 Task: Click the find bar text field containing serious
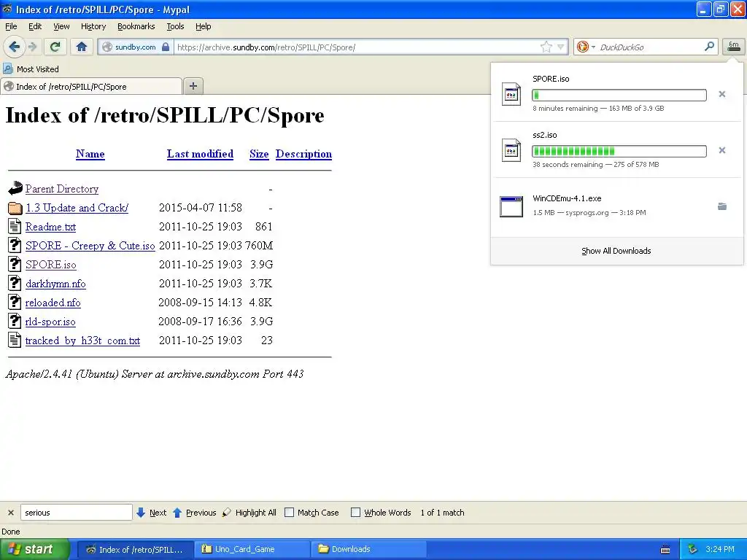[x=76, y=513]
